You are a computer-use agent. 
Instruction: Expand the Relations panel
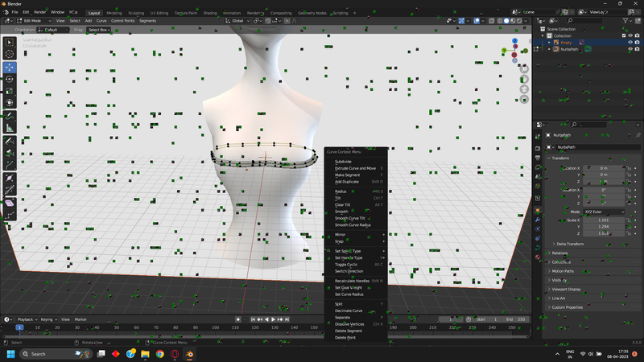(559, 253)
